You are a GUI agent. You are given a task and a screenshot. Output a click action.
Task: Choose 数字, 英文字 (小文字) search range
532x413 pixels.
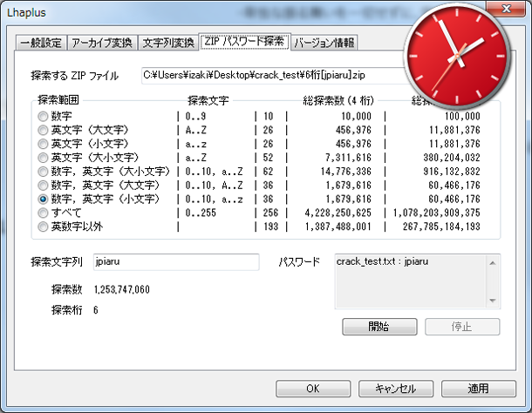point(43,199)
